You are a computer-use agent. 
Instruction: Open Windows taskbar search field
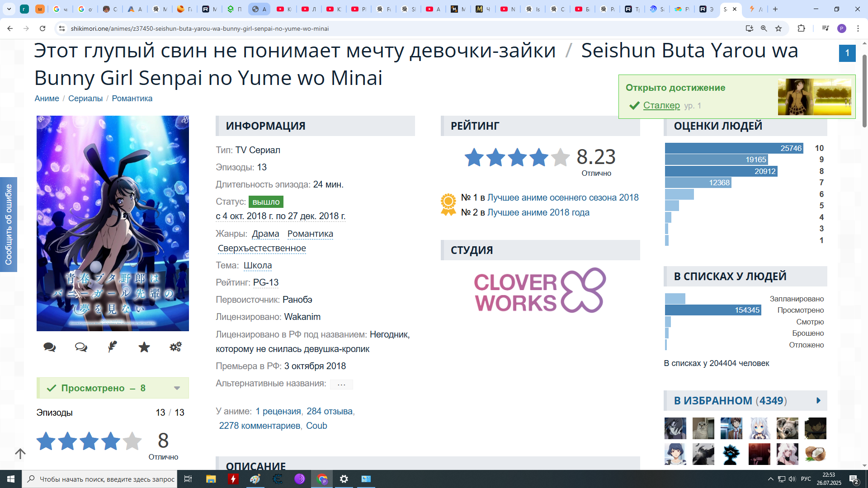point(100,479)
